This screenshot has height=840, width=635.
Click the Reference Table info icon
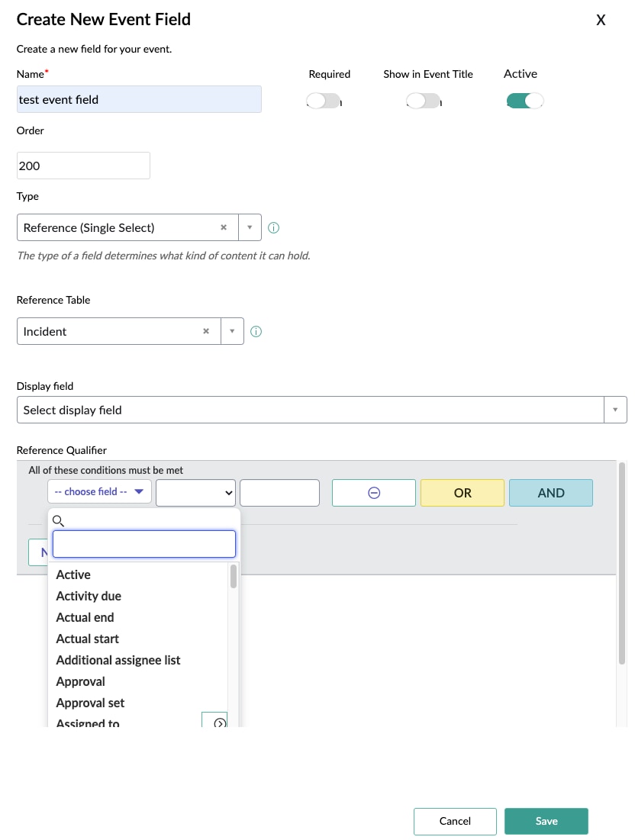point(256,331)
